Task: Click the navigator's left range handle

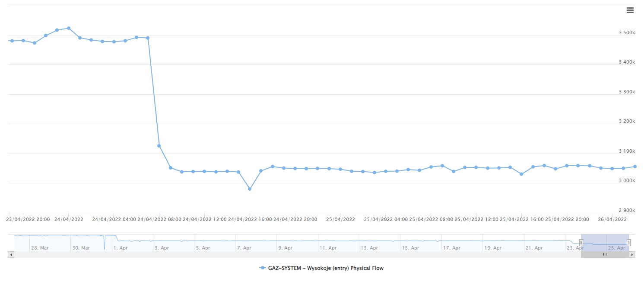Action: [x=581, y=243]
